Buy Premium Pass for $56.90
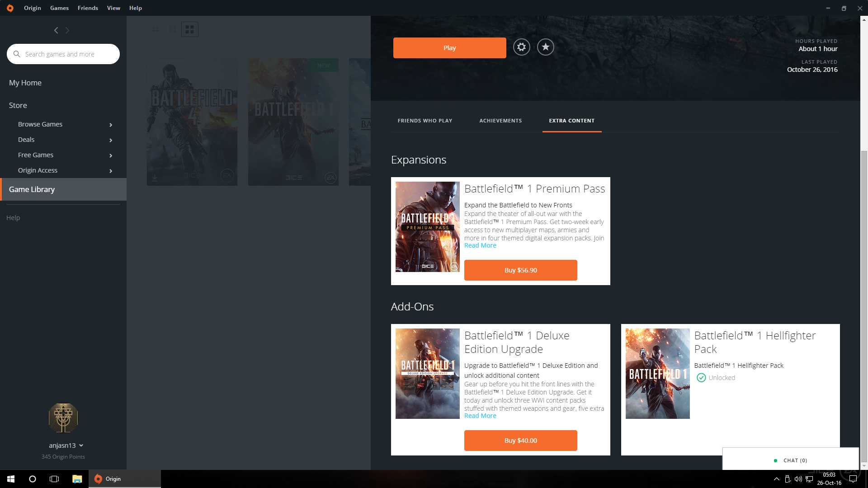 (x=521, y=270)
